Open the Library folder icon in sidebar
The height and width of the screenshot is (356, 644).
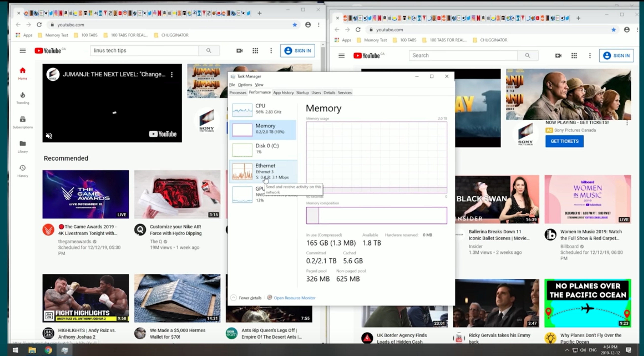pyautogui.click(x=22, y=144)
